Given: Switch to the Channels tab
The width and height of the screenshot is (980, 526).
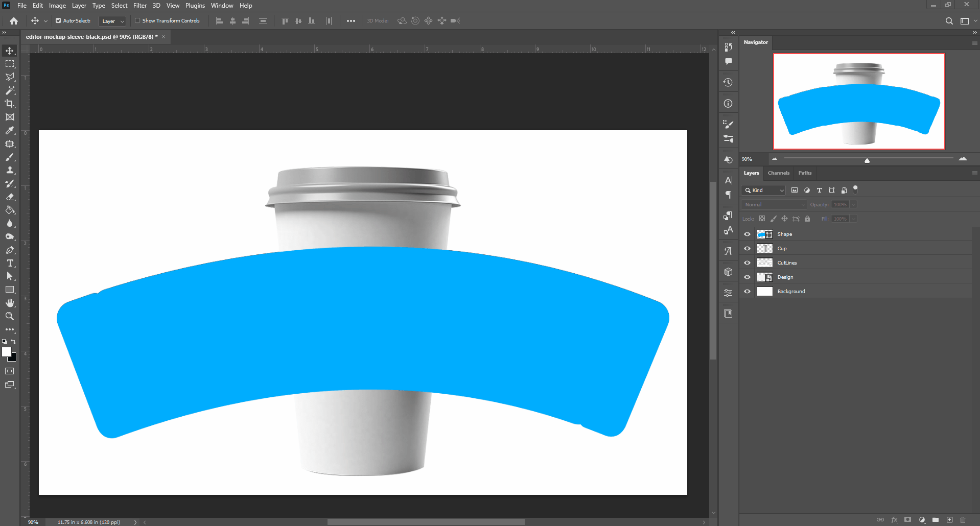Looking at the screenshot, I should 778,173.
